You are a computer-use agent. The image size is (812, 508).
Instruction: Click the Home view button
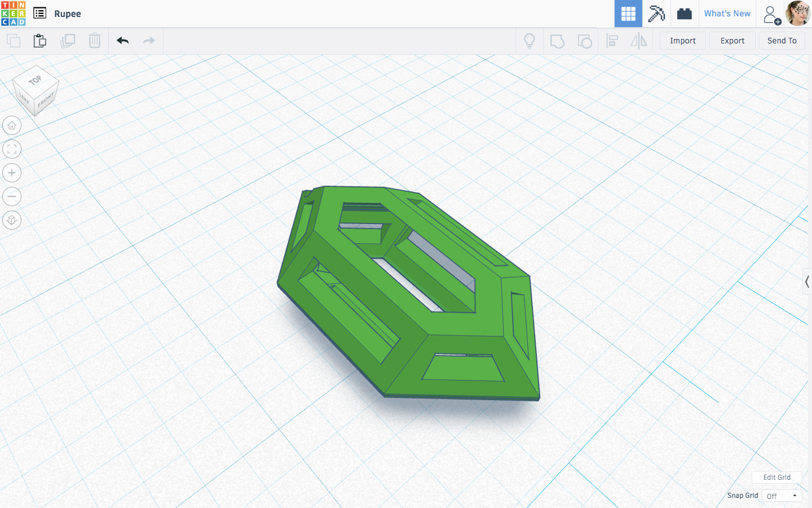[x=12, y=125]
